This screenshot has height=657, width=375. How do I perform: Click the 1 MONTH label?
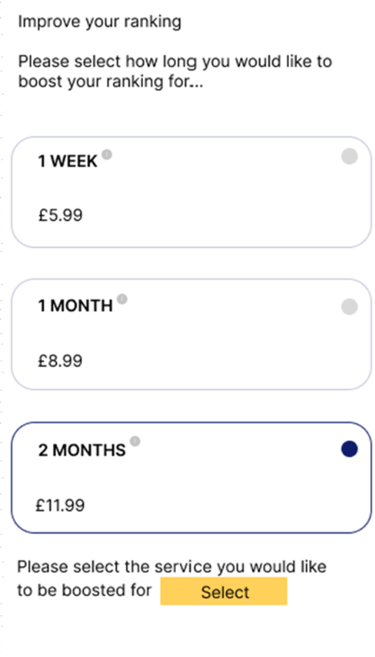75,306
